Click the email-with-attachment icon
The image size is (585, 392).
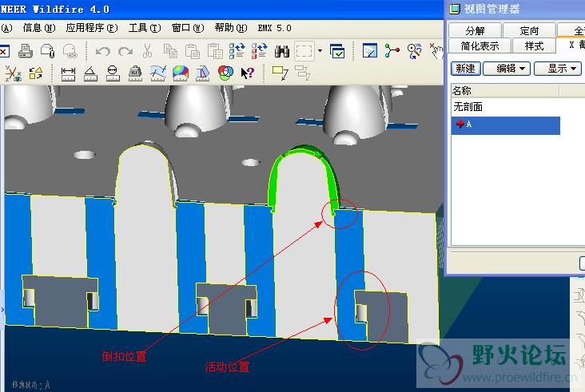click(x=48, y=51)
